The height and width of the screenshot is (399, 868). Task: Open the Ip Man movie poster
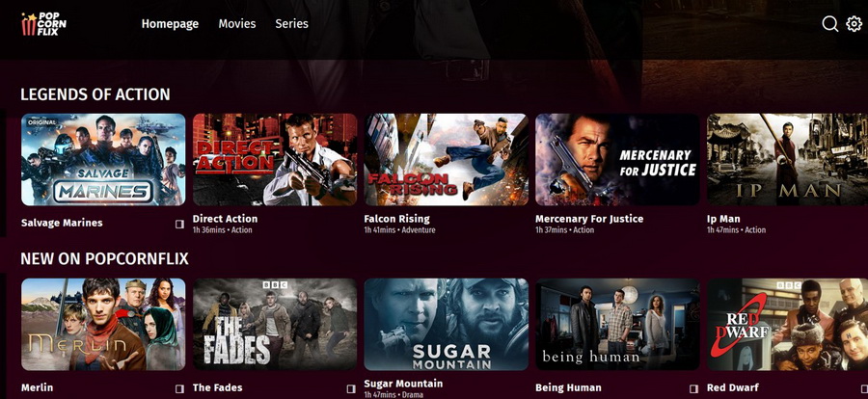tap(787, 159)
